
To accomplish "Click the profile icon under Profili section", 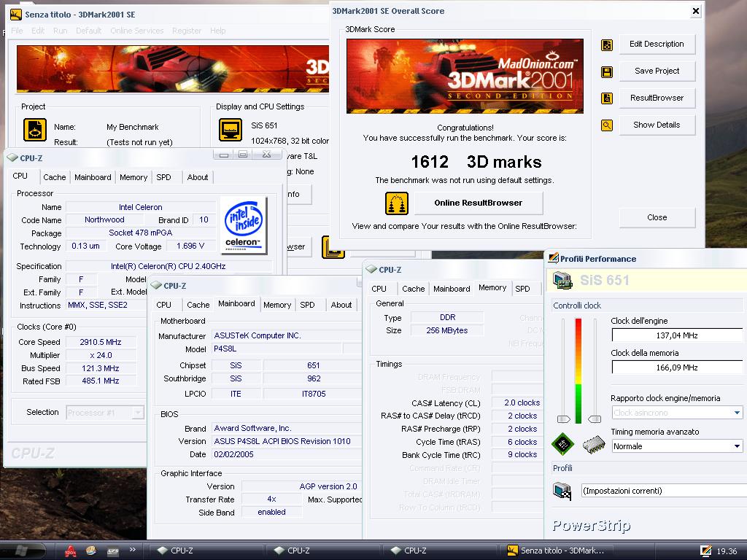I will [x=562, y=491].
